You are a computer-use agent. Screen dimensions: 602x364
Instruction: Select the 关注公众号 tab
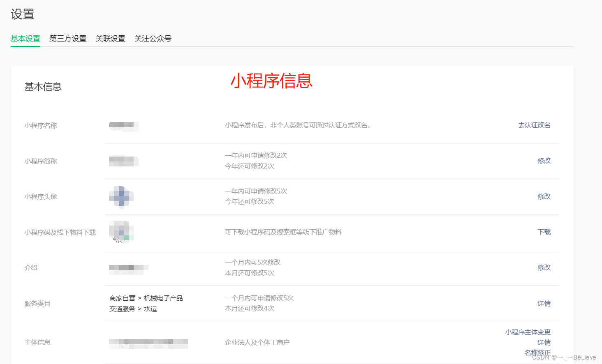pos(153,39)
